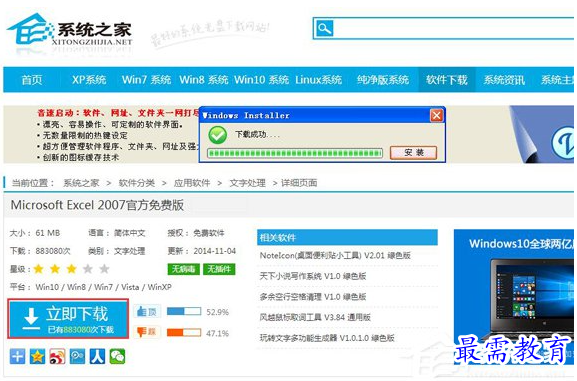Screen dimensions: 577x381
Task: Open the 系统资讯 tab
Action: click(x=504, y=80)
